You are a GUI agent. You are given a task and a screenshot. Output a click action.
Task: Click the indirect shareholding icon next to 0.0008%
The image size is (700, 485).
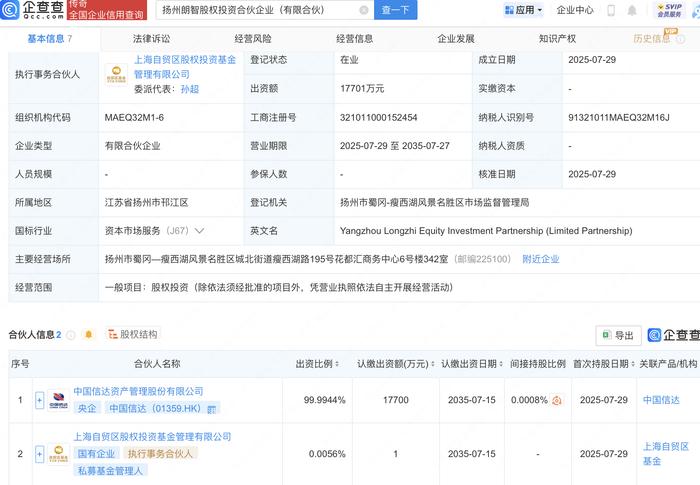(556, 400)
